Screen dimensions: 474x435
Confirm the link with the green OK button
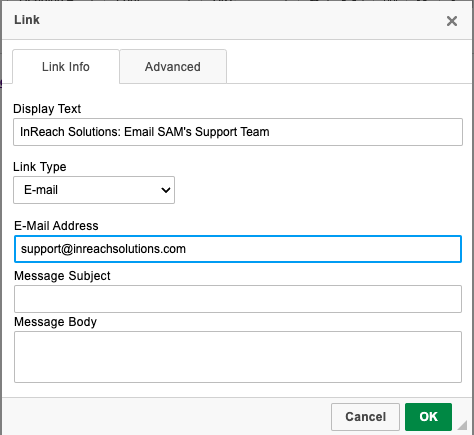click(428, 417)
